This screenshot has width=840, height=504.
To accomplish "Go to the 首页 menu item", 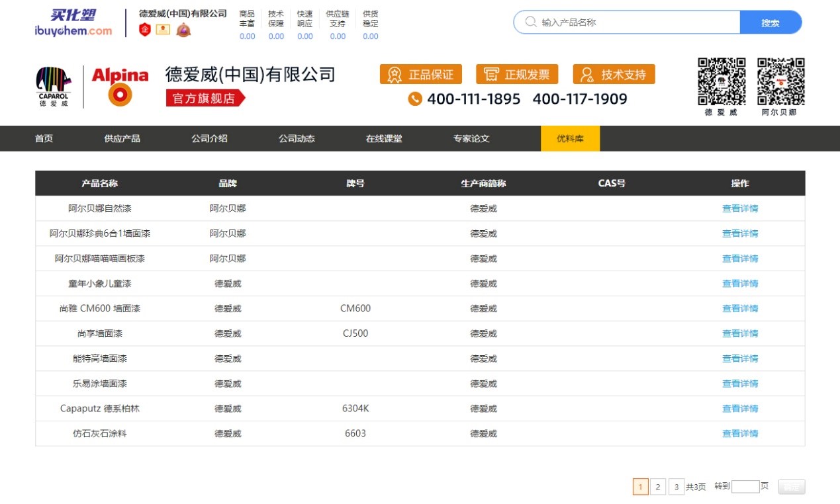I will pos(44,139).
